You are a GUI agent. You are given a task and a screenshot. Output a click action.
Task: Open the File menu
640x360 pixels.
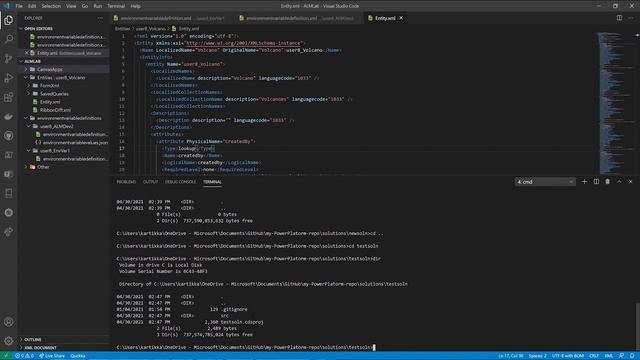click(19, 6)
